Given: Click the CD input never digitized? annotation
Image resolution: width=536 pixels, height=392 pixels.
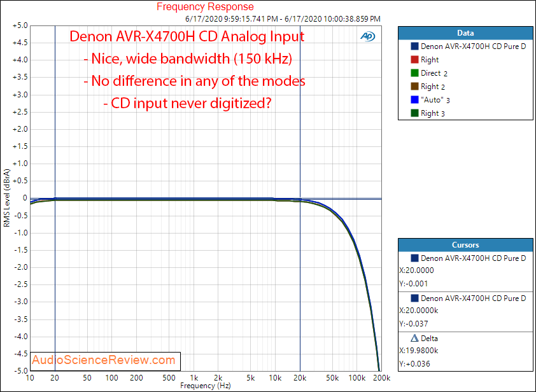Looking at the screenshot, I should tap(187, 103).
